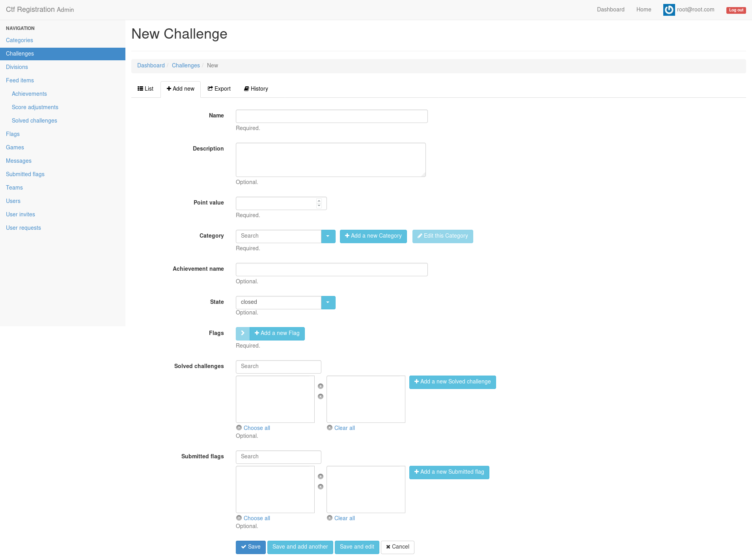
Task: Choose all Submitted flags
Action: (x=253, y=518)
